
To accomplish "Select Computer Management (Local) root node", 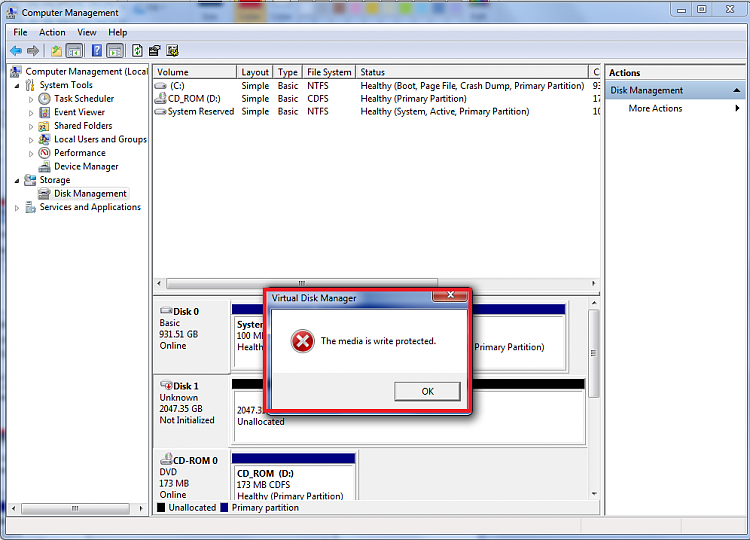I will click(86, 71).
